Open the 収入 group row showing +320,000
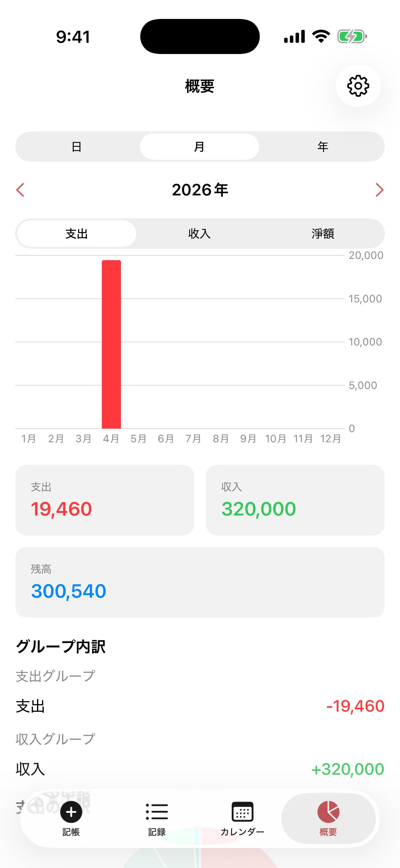 (x=200, y=769)
